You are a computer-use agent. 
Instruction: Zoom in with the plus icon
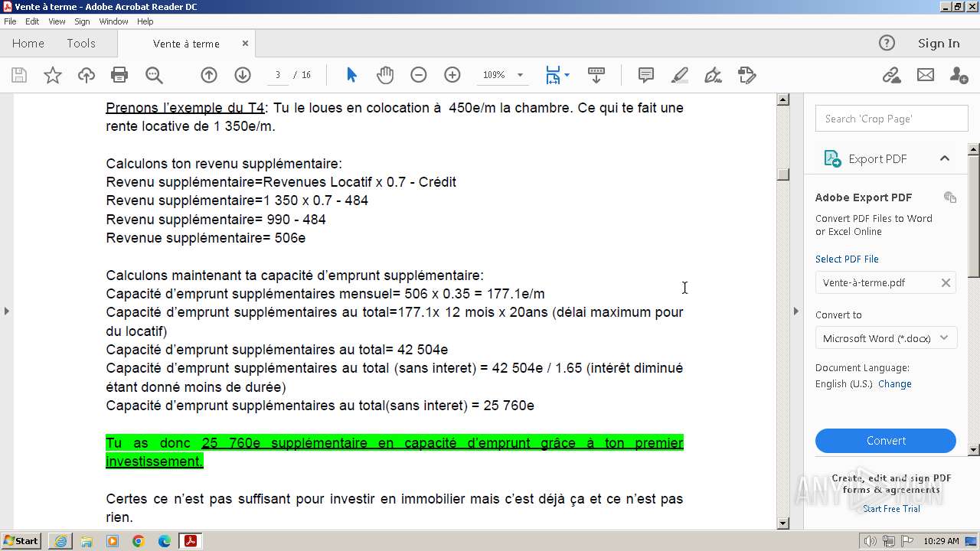pyautogui.click(x=452, y=75)
